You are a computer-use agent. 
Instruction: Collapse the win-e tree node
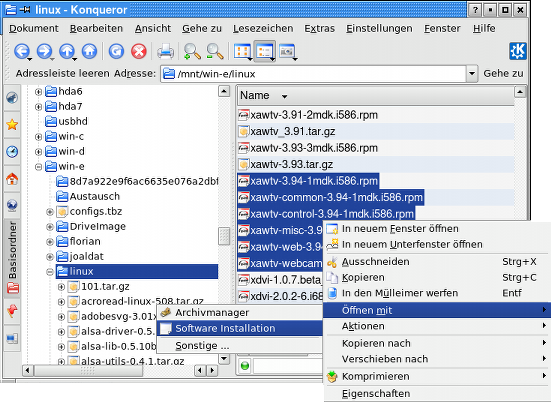click(38, 167)
